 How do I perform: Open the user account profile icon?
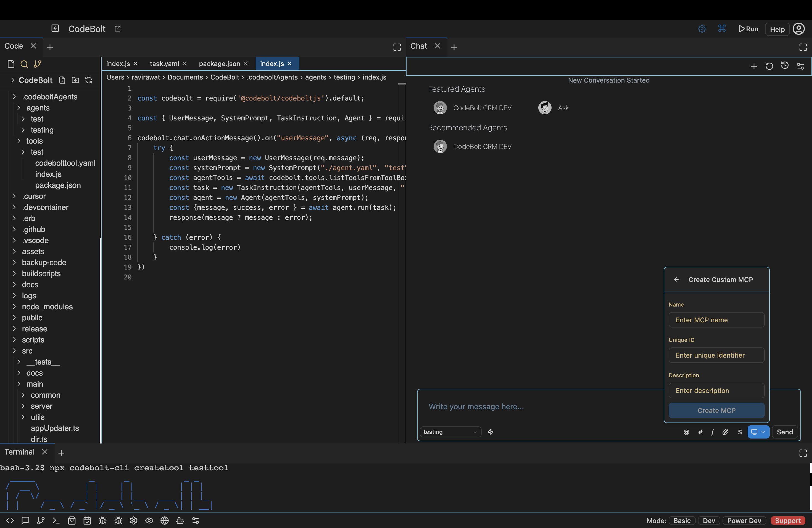tap(799, 29)
